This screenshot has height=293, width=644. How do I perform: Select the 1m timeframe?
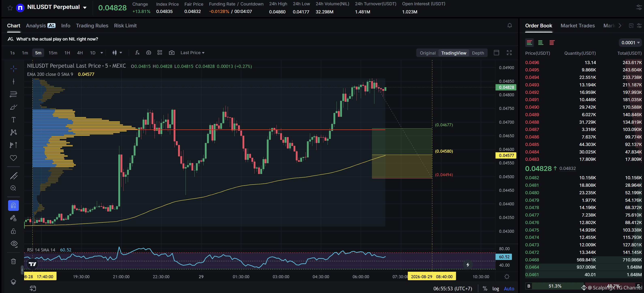tap(25, 53)
